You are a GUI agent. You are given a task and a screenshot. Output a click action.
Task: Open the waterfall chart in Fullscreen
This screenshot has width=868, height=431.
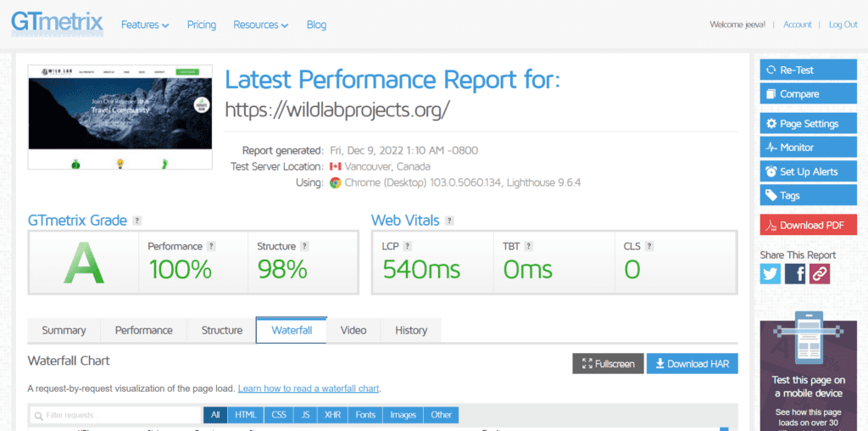(608, 364)
